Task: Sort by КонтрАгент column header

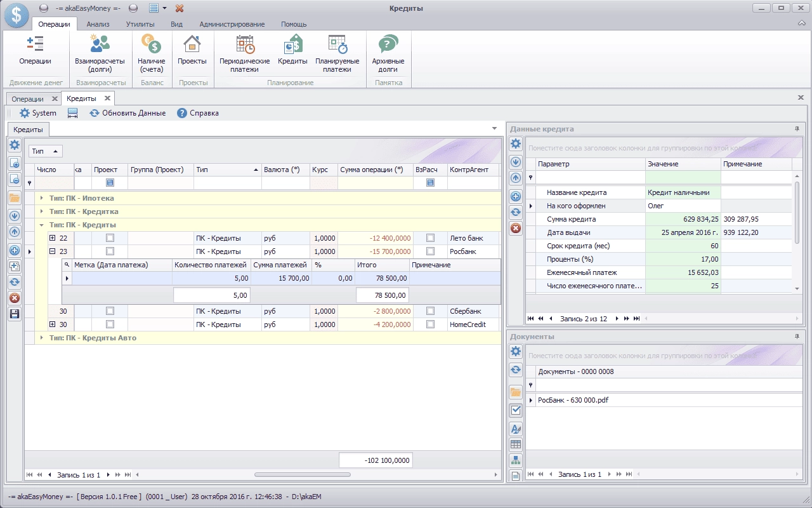Action: coord(474,170)
